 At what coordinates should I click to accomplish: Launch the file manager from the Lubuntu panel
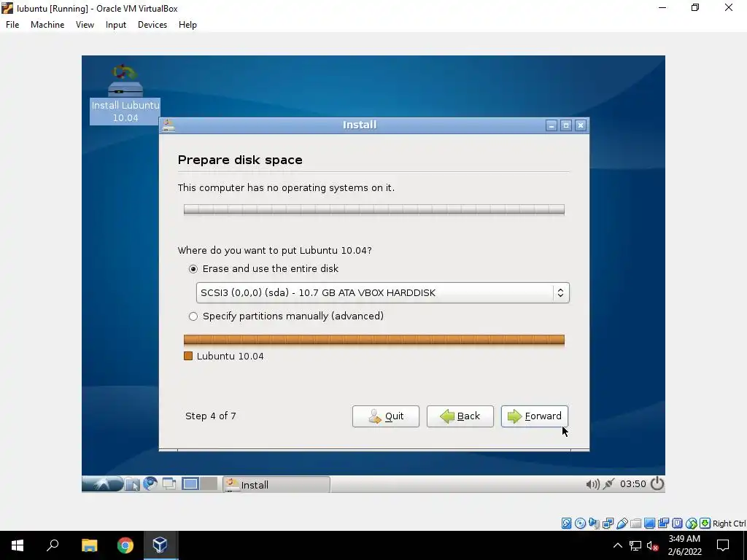click(133, 484)
